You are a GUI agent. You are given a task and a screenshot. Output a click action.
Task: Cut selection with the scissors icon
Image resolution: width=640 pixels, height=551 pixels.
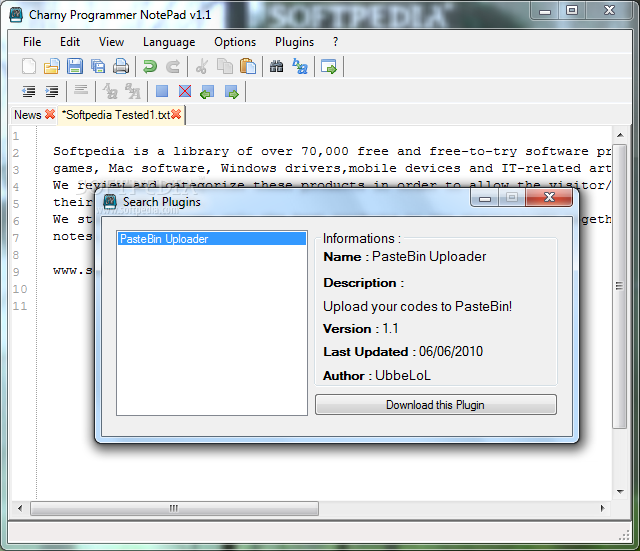click(x=202, y=67)
